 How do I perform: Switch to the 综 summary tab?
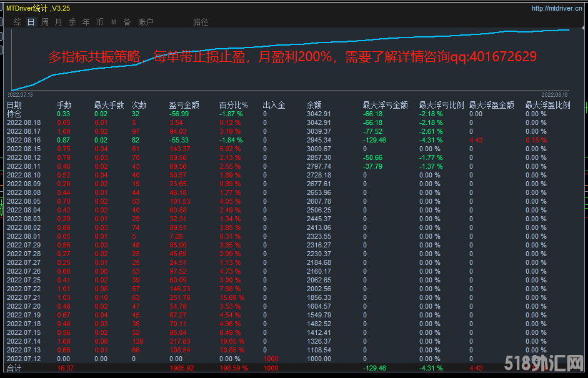(x=17, y=22)
